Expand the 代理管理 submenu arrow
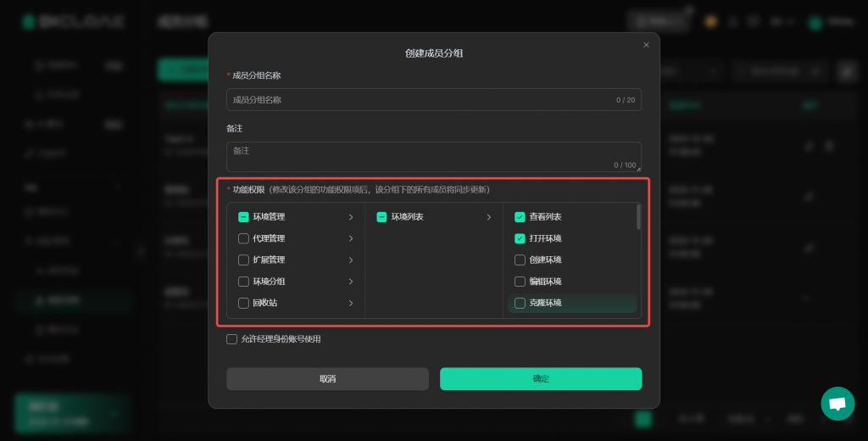868x441 pixels. tap(351, 238)
